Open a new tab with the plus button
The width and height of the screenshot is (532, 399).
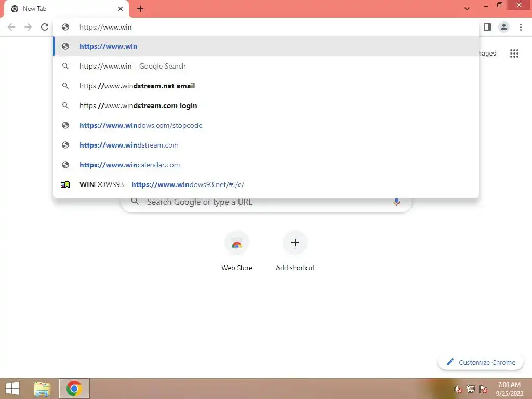tap(140, 9)
